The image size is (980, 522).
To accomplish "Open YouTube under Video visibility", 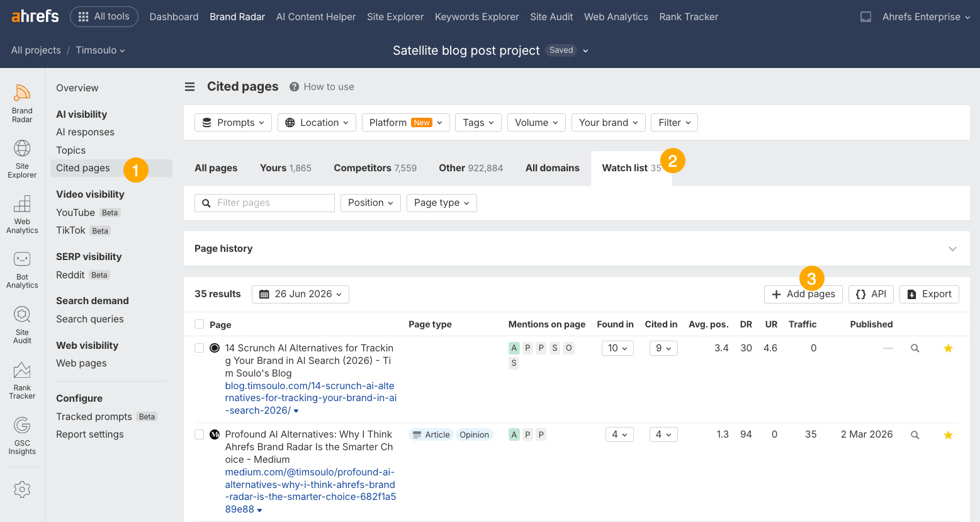I will click(76, 213).
